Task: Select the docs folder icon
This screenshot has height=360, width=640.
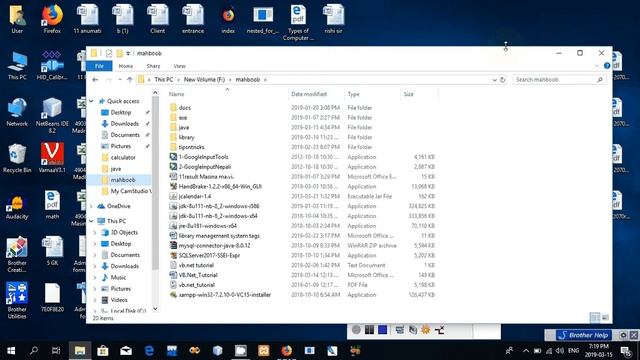Action: 173,108
